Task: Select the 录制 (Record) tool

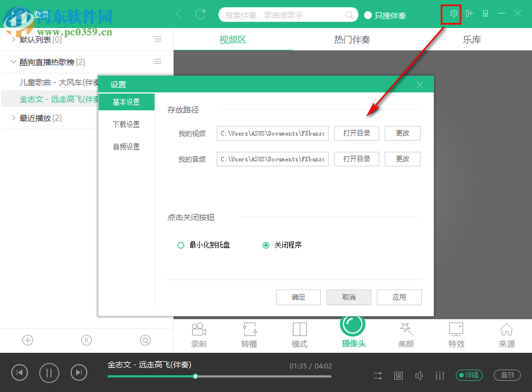Action: click(x=198, y=334)
